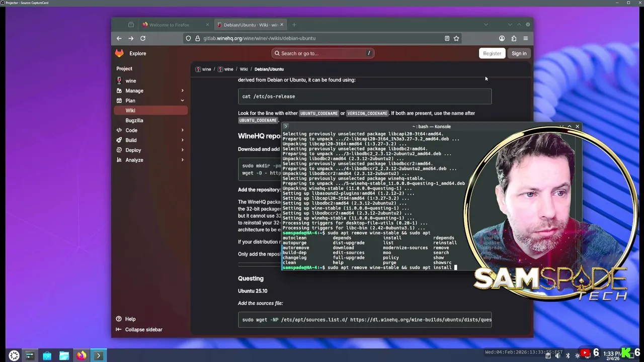Expand the Build sidebar section
Viewport: 644px width, 362px height.
click(151, 140)
